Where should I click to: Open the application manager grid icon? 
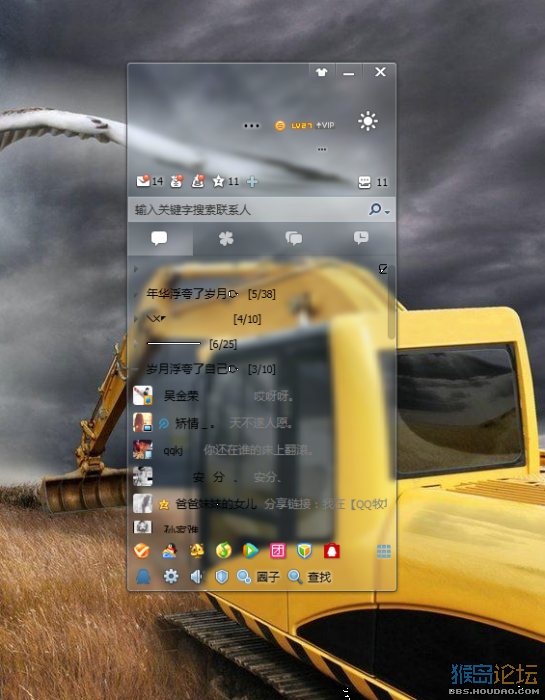click(x=384, y=551)
